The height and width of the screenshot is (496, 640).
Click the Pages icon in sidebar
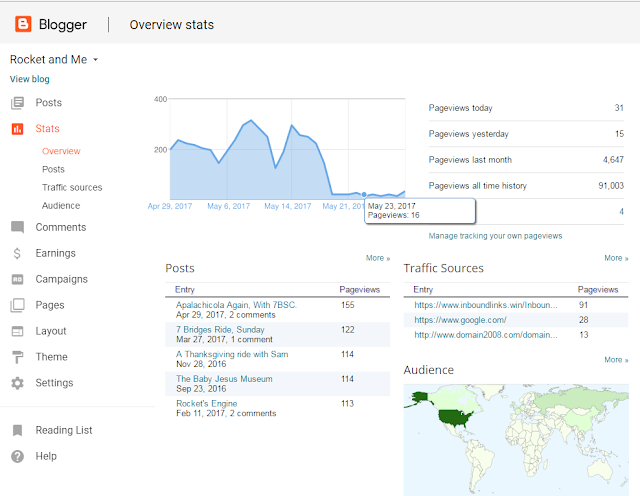tap(17, 305)
